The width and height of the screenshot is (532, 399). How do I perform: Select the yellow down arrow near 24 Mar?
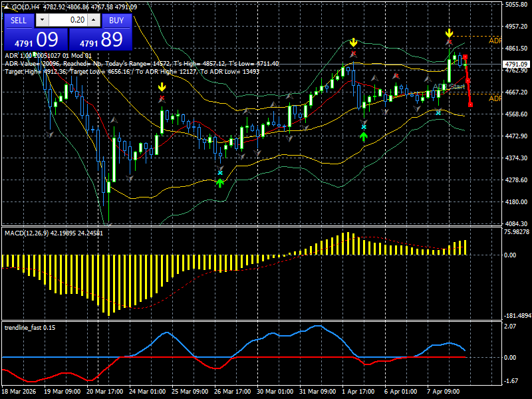[x=162, y=87]
